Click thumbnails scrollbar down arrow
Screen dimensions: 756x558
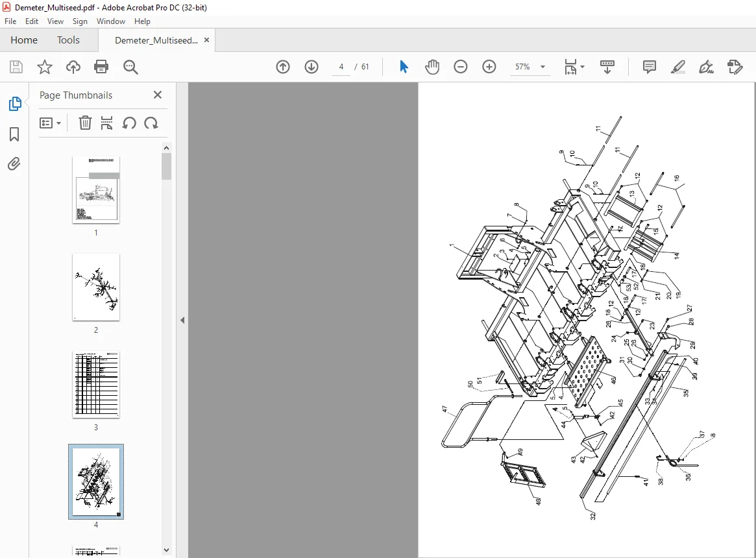(x=166, y=550)
